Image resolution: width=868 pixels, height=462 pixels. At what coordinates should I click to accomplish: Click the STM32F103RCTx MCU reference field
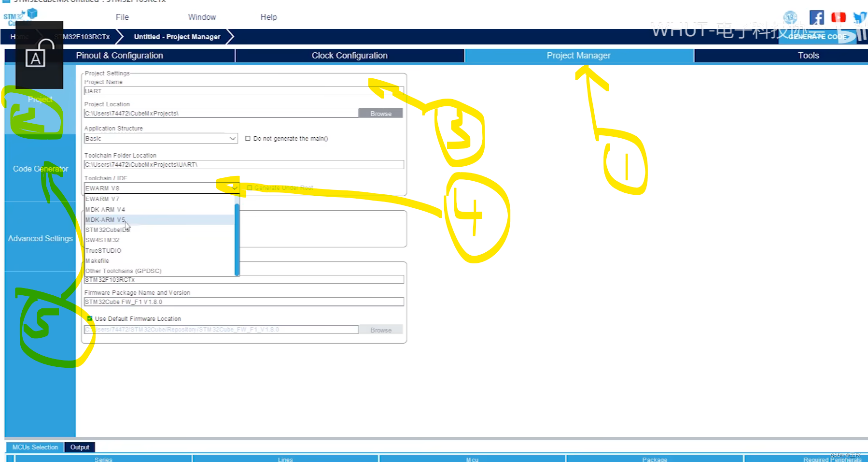pos(244,279)
